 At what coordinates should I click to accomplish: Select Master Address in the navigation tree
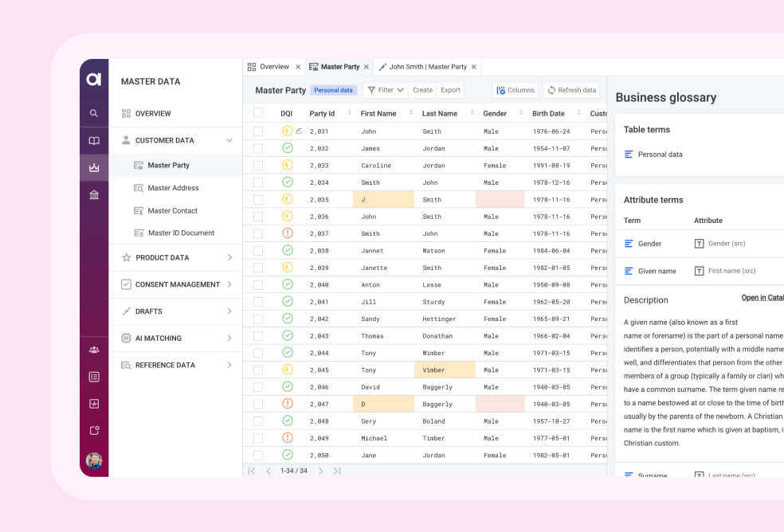[x=173, y=188]
